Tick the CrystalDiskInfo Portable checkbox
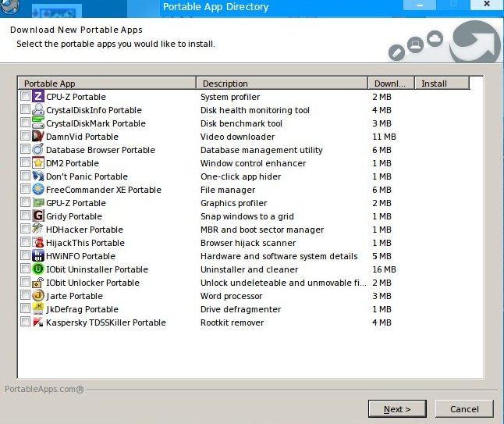Image resolution: width=504 pixels, height=424 pixels. pos(25,109)
